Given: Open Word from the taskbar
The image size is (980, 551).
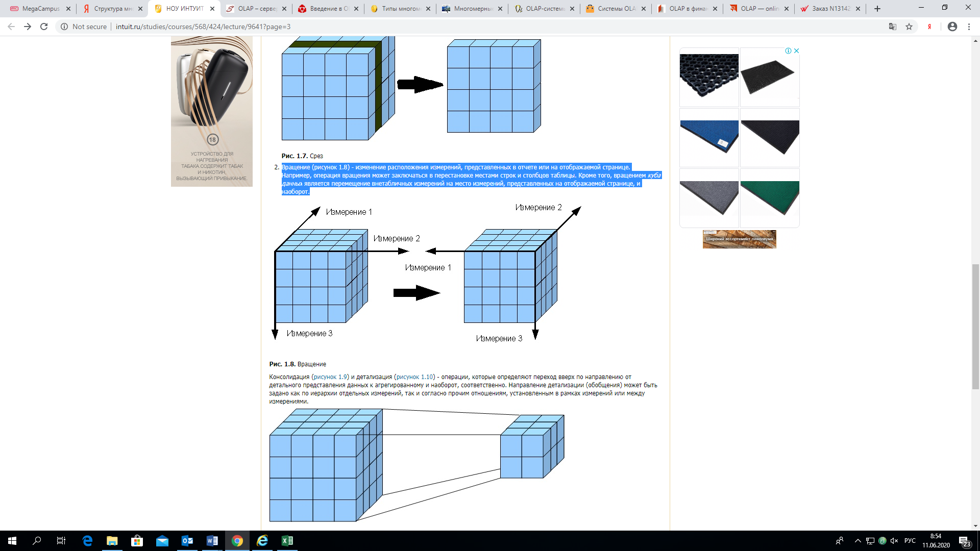Looking at the screenshot, I should 212,541.
